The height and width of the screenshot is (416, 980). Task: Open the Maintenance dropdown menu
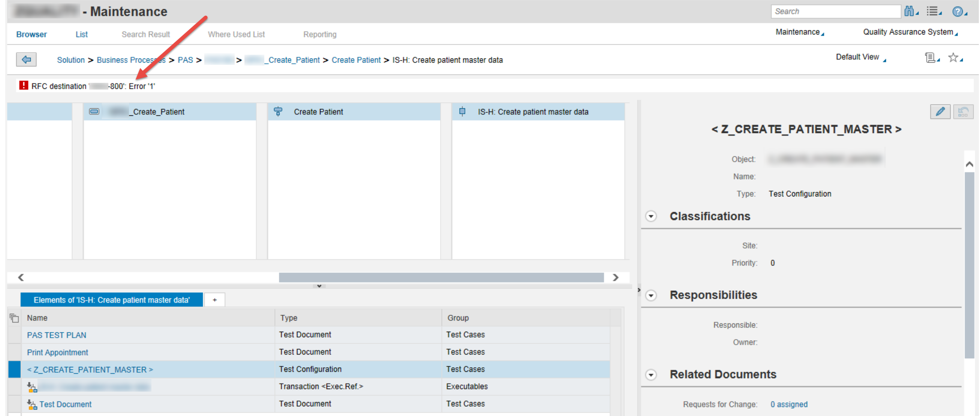[x=800, y=32]
